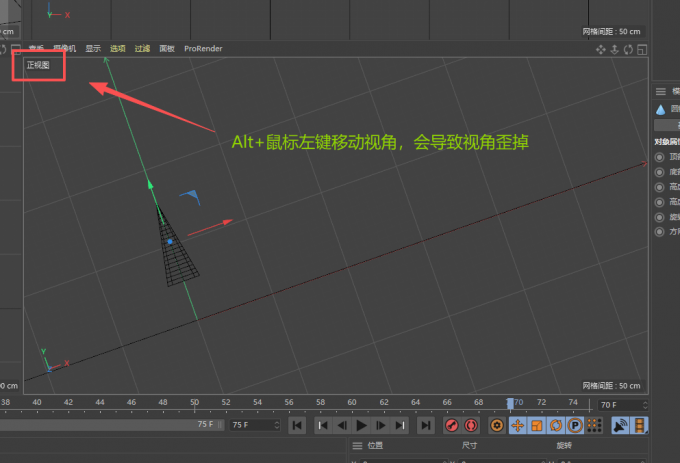
Task: Toggle red Autokeying button
Action: pyautogui.click(x=471, y=425)
